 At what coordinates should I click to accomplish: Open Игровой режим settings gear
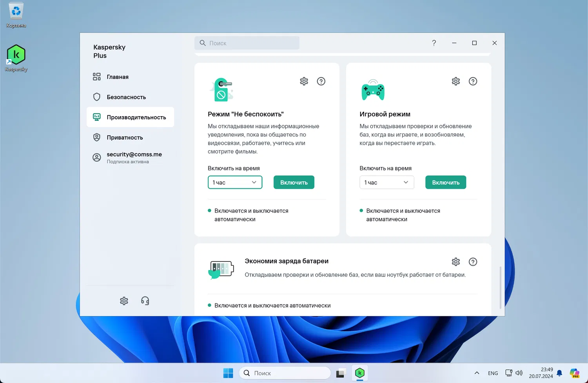[456, 81]
